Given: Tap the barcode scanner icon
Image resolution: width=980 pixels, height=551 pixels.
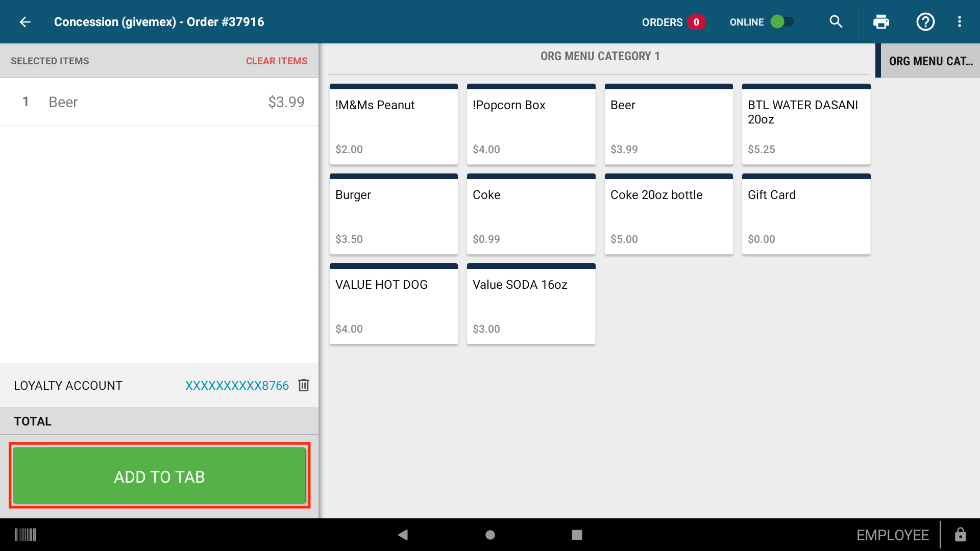Looking at the screenshot, I should pos(26,535).
